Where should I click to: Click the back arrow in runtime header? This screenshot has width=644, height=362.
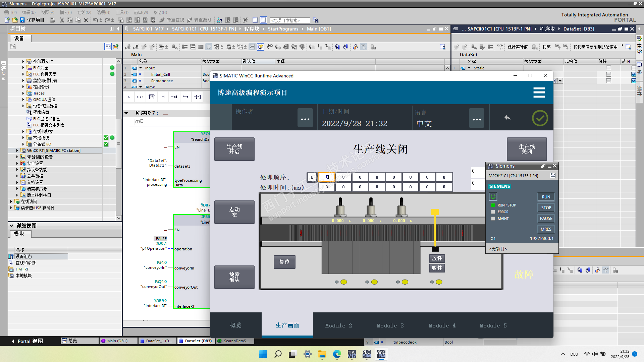coord(507,118)
